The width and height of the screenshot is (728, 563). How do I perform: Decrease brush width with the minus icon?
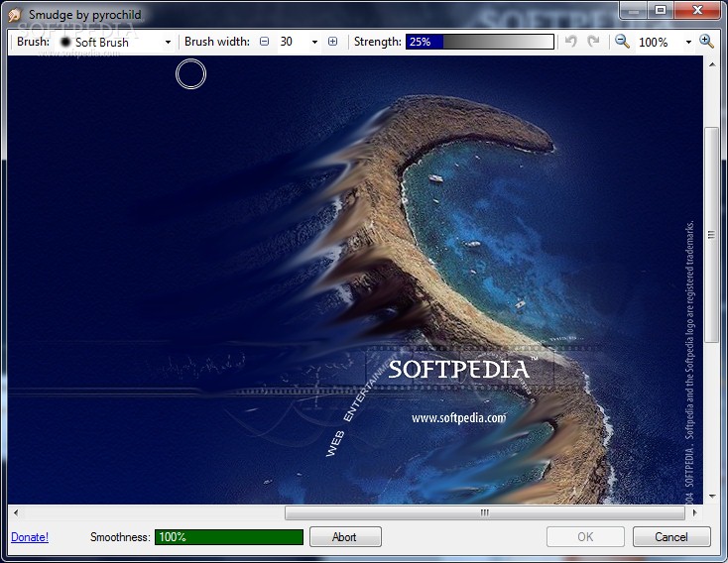click(264, 42)
